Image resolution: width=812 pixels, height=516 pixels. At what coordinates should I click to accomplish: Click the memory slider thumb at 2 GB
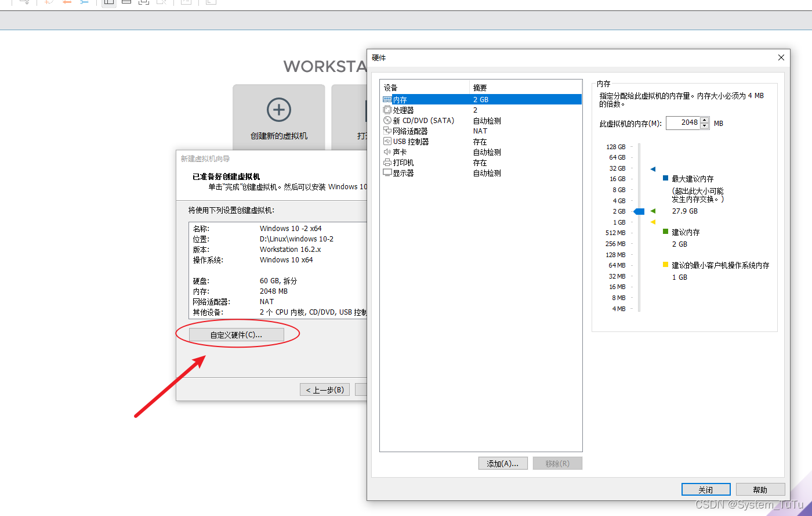coord(639,211)
